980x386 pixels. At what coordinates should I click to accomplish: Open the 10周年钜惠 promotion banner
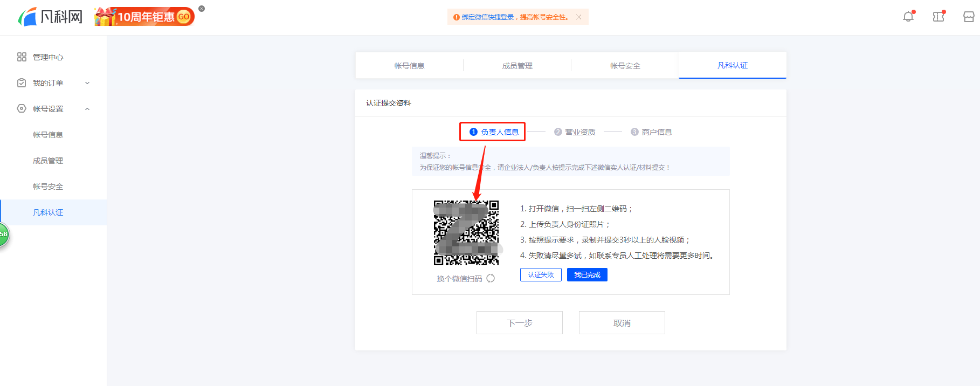144,17
